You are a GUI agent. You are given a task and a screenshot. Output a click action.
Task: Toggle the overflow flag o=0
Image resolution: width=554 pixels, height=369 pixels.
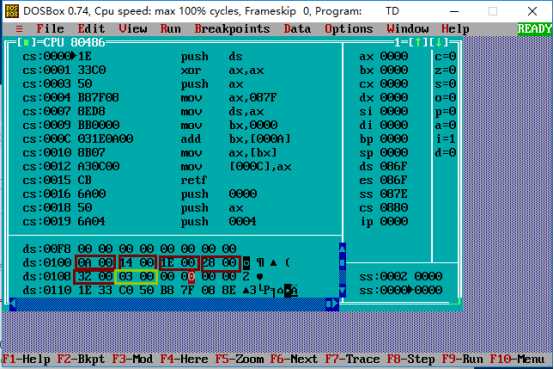pos(445,98)
